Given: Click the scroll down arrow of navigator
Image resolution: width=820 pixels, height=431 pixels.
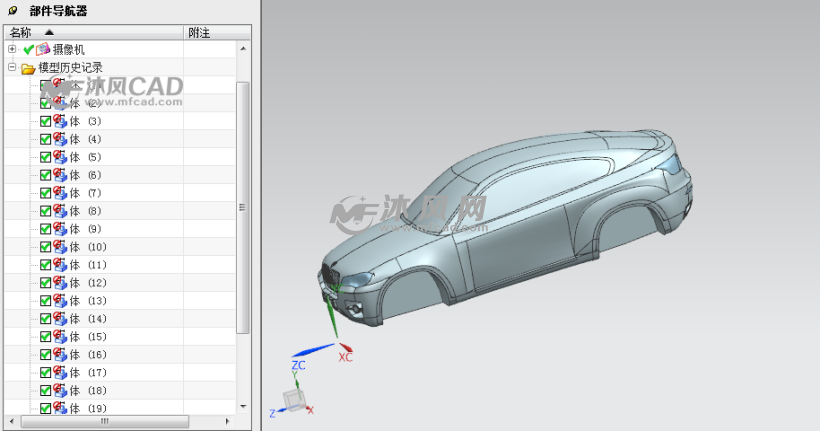Looking at the screenshot, I should pyautogui.click(x=243, y=407).
